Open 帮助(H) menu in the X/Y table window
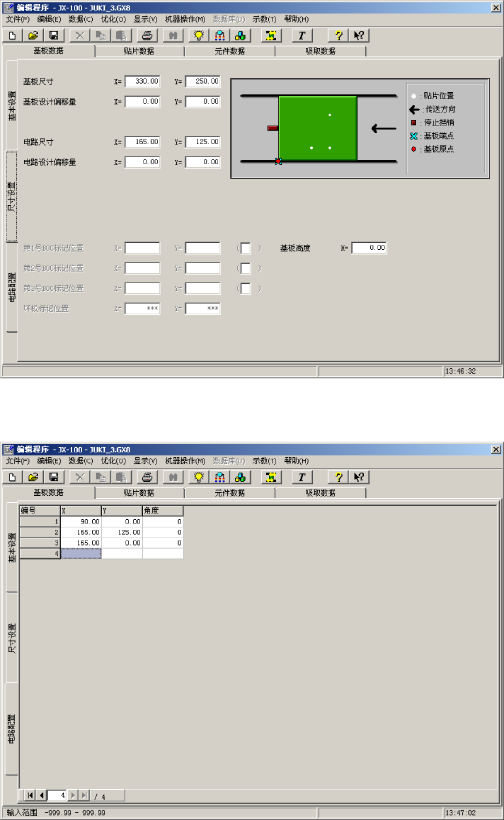The height and width of the screenshot is (820, 504). tap(296, 461)
